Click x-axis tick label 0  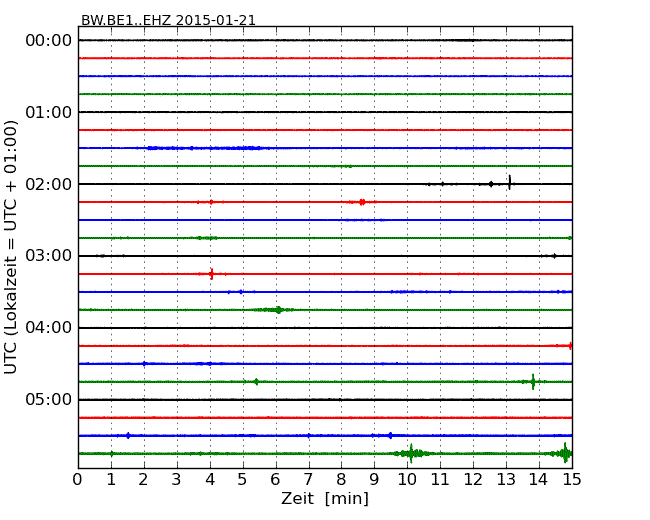(x=78, y=480)
